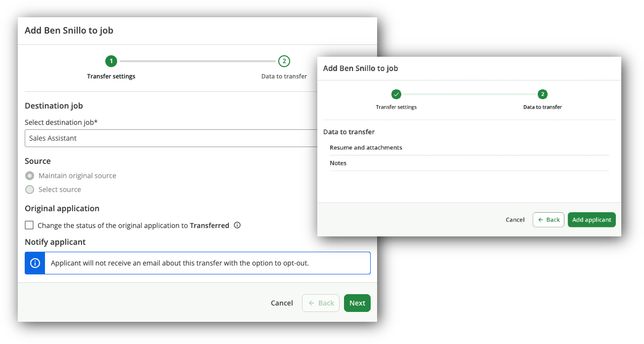Click the Notes row
Viewport: 644px width, 344px height.
469,163
